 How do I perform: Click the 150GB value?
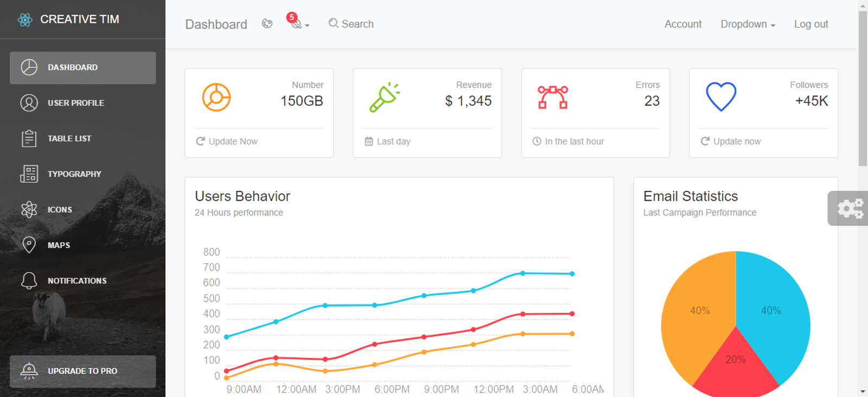point(302,101)
